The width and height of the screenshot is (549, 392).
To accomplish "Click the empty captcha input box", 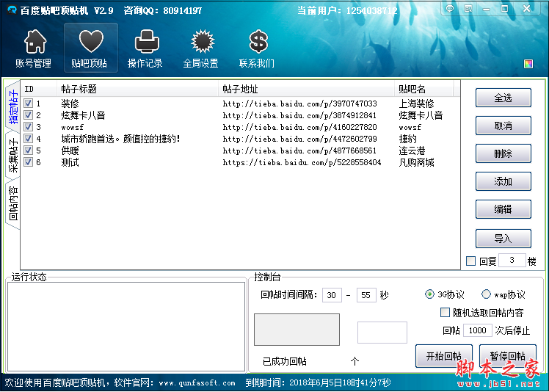I will [x=382, y=333].
